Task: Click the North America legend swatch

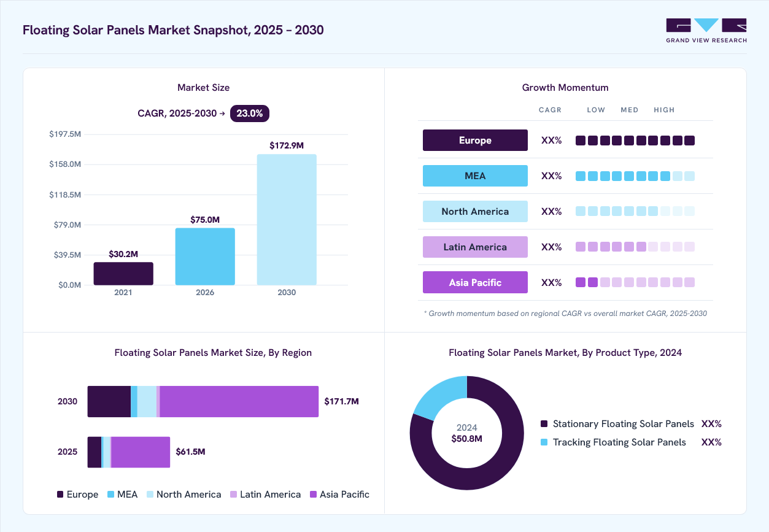Action: click(150, 494)
